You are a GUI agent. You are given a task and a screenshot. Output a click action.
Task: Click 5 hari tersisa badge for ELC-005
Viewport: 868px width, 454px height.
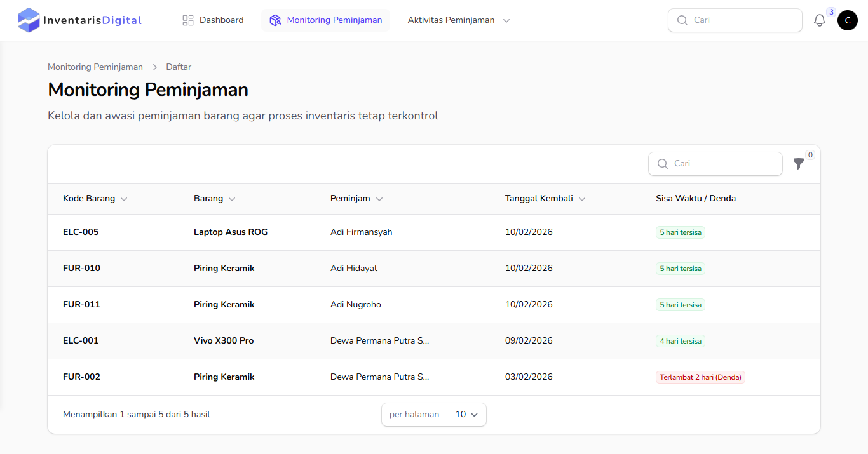(681, 232)
